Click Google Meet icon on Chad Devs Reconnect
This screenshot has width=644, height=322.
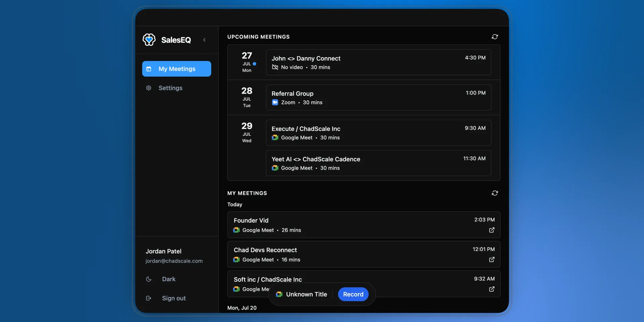point(236,260)
